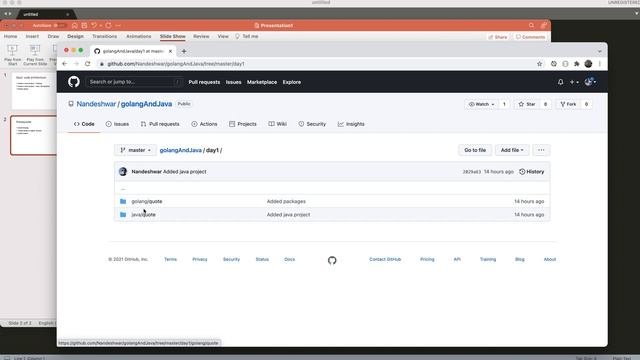View commit History
Screen dimensions: 640x360
tap(531, 172)
